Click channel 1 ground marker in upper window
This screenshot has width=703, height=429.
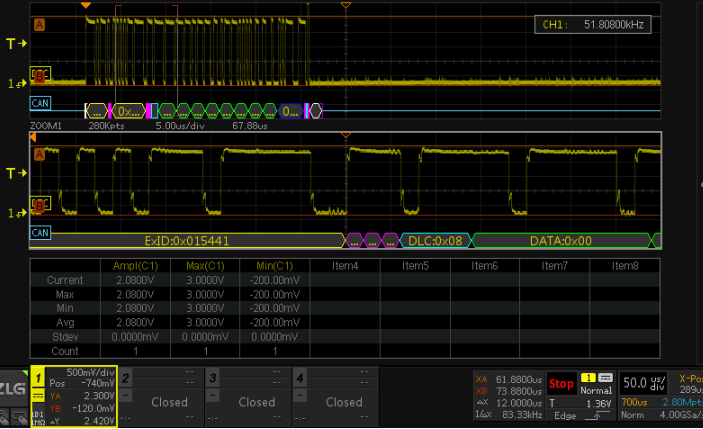click(x=17, y=84)
